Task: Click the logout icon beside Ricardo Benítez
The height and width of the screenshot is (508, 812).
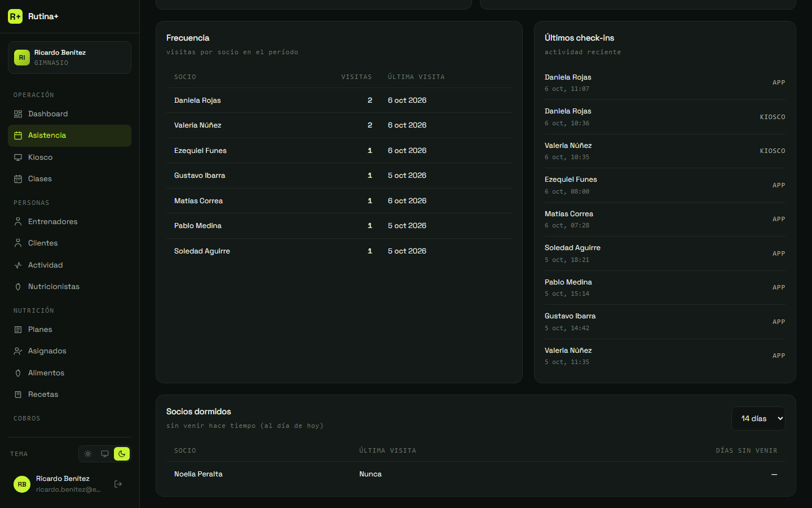Action: coord(118,484)
